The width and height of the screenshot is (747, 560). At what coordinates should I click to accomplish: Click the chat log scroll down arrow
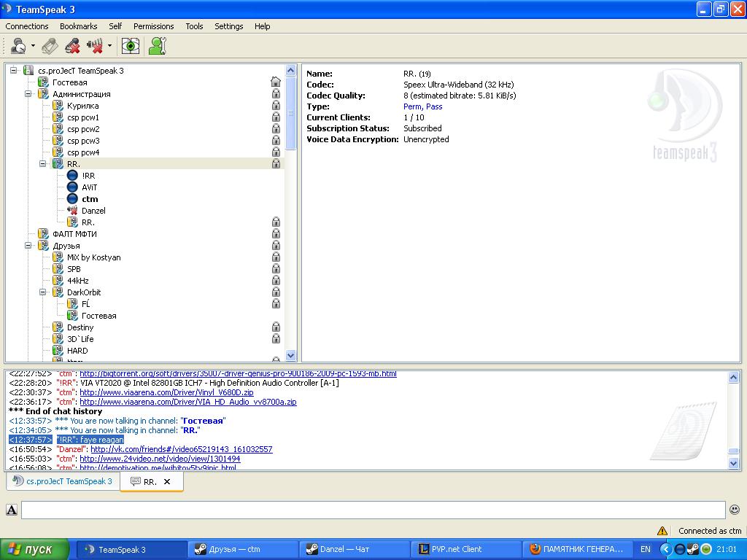(734, 463)
